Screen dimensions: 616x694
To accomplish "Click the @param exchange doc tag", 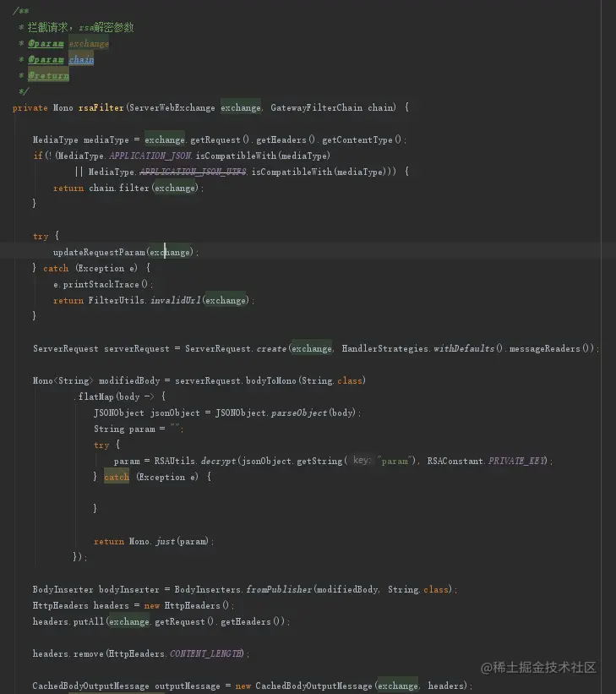I will 68,43.
